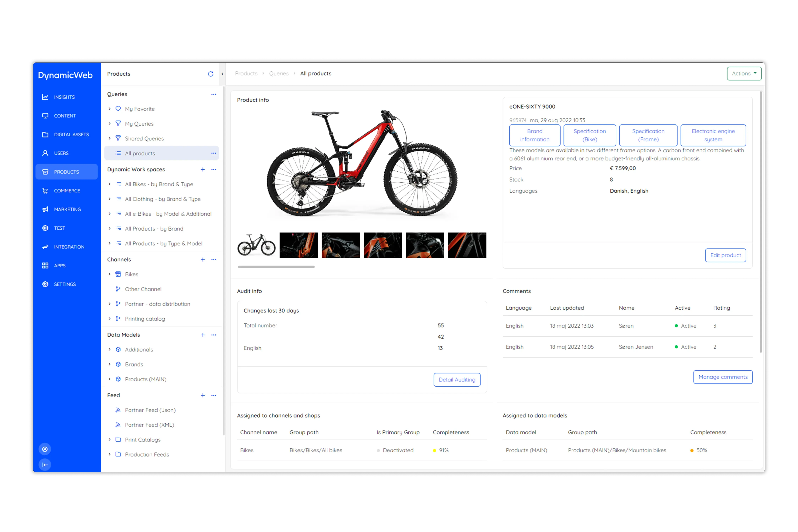Collapse the blue navigation sidebar
The height and width of the screenshot is (532, 798).
coord(45,465)
